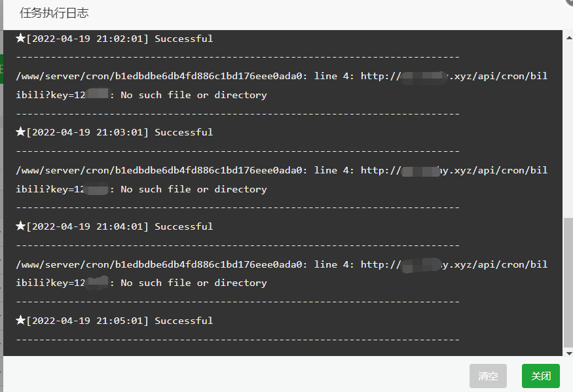
Task: Click the scrollbar down arrow of the log
Action: coord(568,353)
